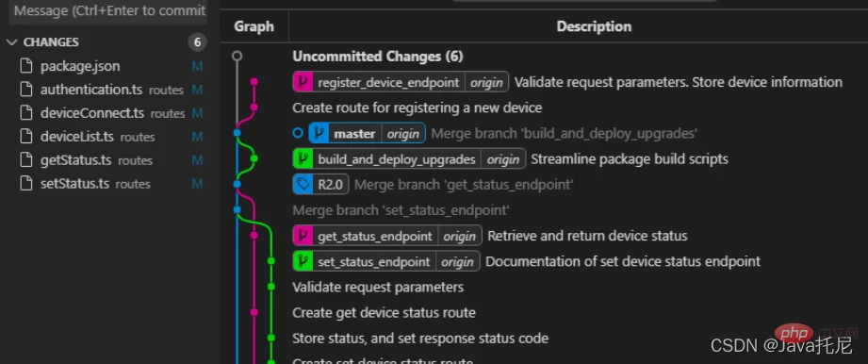Click the get_status_endpoint branch icon
Viewport: 868px width, 364px height.
pyautogui.click(x=303, y=236)
